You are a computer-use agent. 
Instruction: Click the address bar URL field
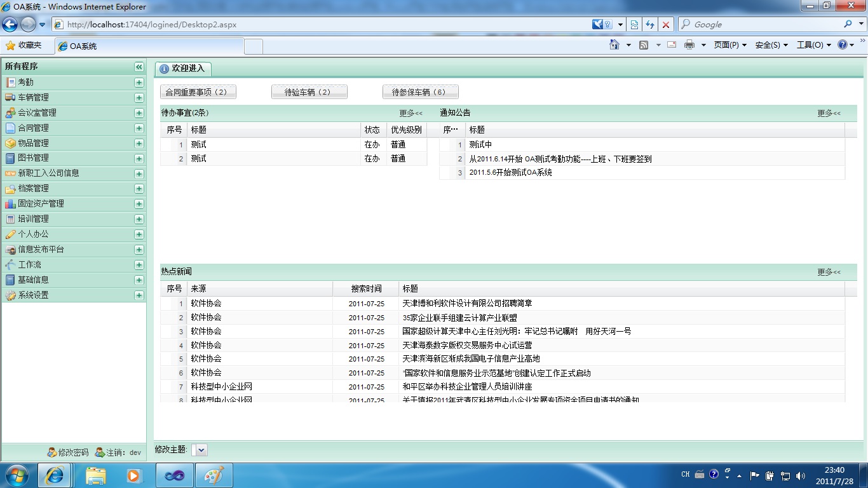point(321,25)
